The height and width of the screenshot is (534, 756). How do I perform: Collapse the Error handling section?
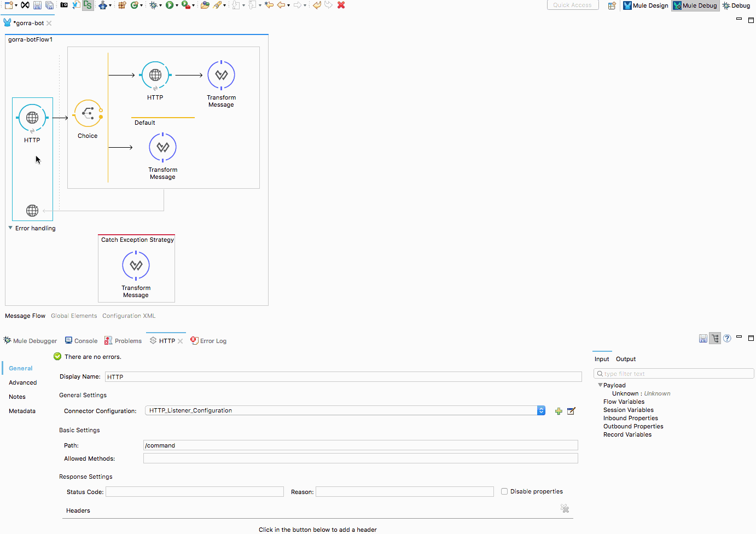click(x=10, y=228)
